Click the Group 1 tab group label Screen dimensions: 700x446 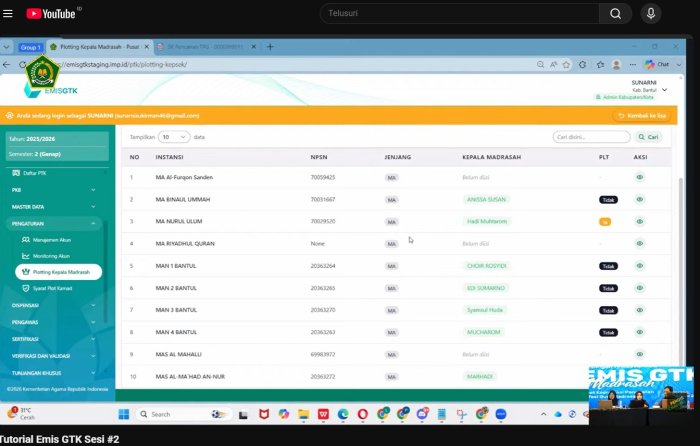(x=30, y=47)
